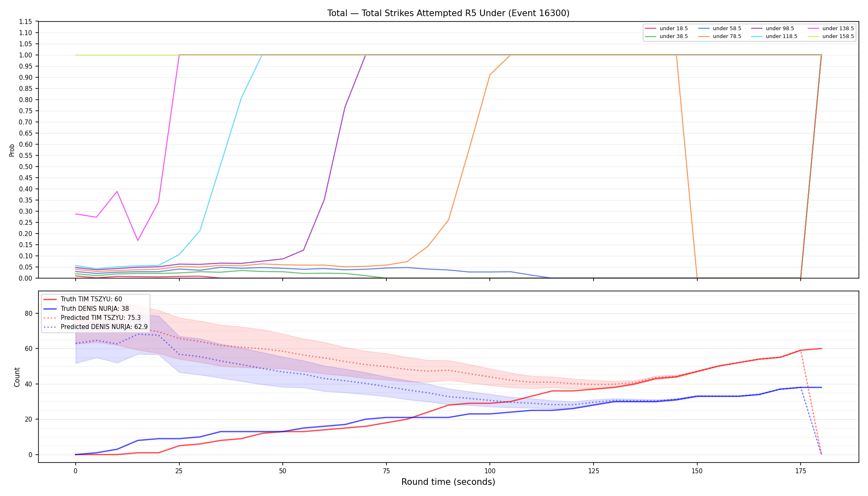Image resolution: width=868 pixels, height=496 pixels.
Task: Click the 0.00 tick on the Prob axis
Action: click(26, 278)
